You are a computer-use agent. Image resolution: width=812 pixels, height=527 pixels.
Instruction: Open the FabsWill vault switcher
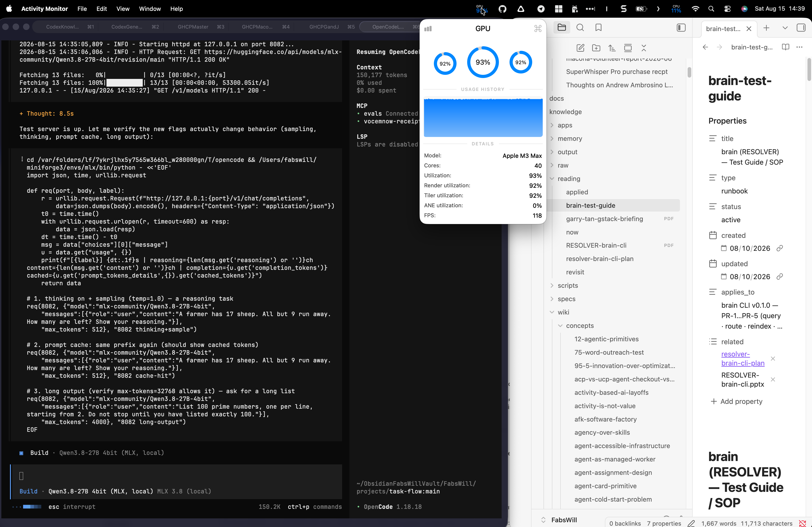click(564, 520)
